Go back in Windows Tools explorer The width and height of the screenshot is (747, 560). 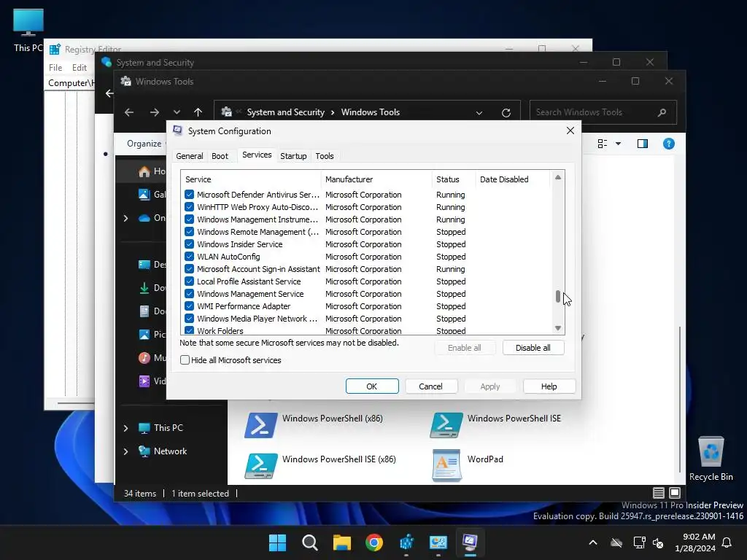[129, 112]
